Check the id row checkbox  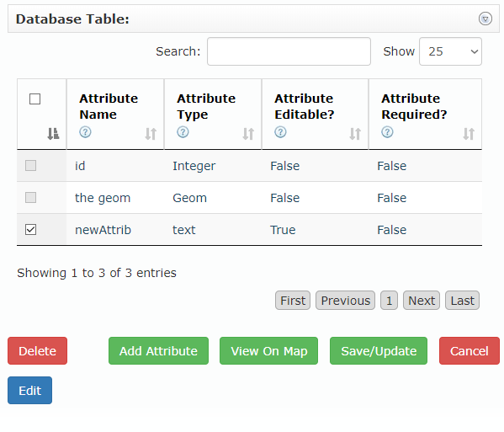31,166
